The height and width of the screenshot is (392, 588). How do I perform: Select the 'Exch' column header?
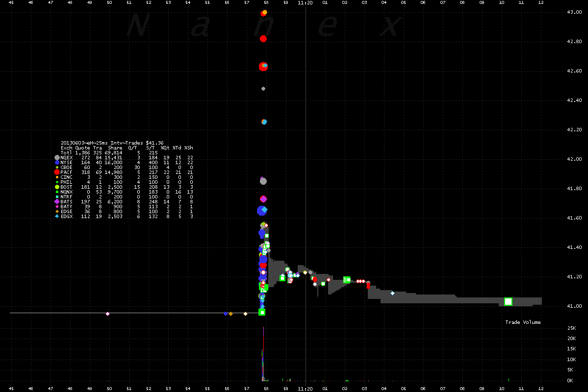click(x=66, y=147)
